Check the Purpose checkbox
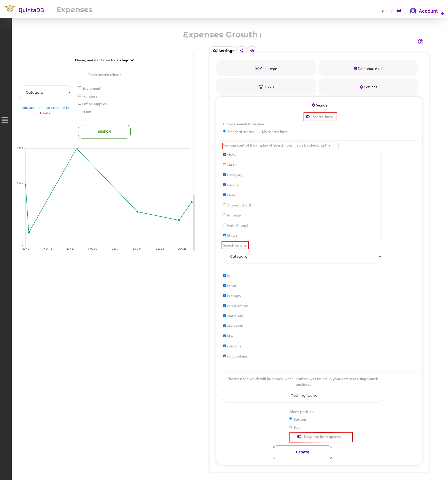Image resolution: width=448 pixels, height=480 pixels. pos(224,215)
